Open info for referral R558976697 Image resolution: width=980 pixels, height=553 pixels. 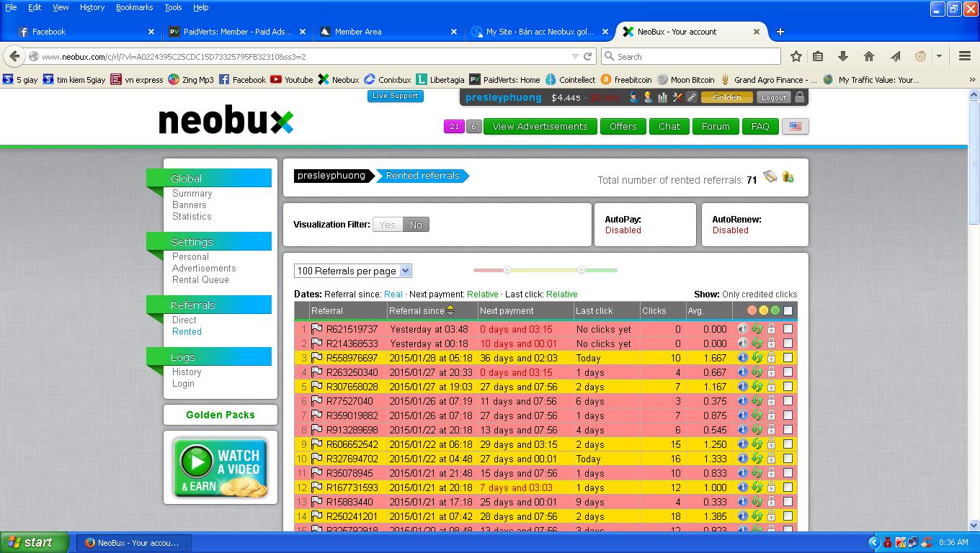tap(743, 358)
